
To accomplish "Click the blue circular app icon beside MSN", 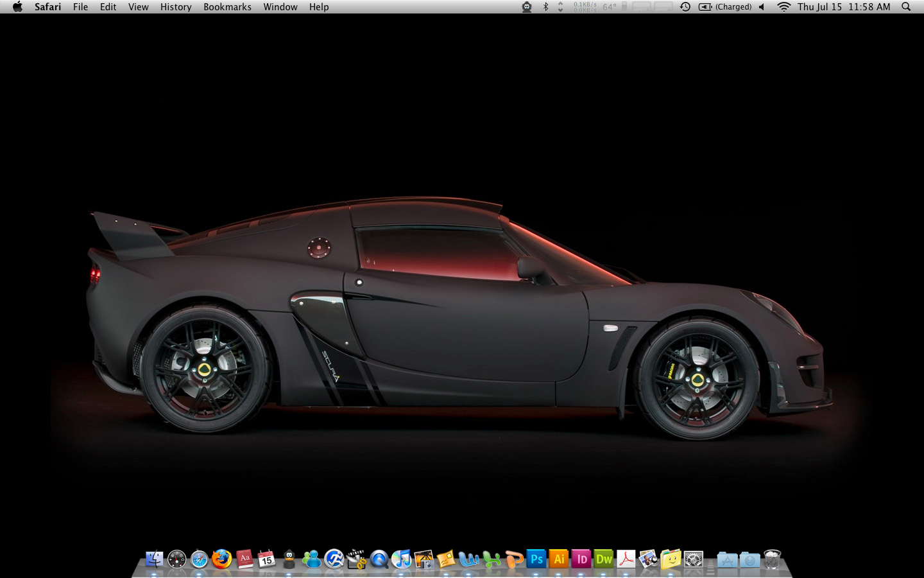I will click(334, 559).
